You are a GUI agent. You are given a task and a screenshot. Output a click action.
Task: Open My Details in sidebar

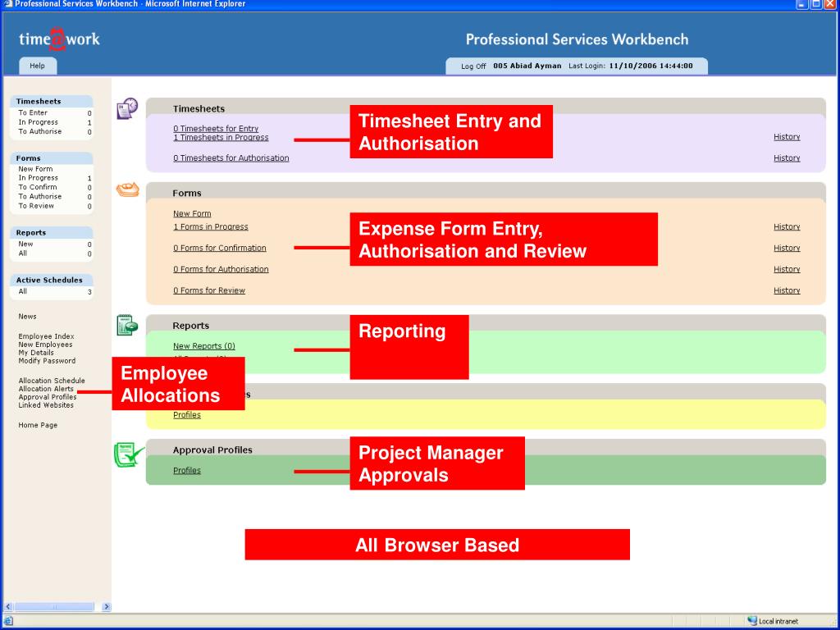36,353
